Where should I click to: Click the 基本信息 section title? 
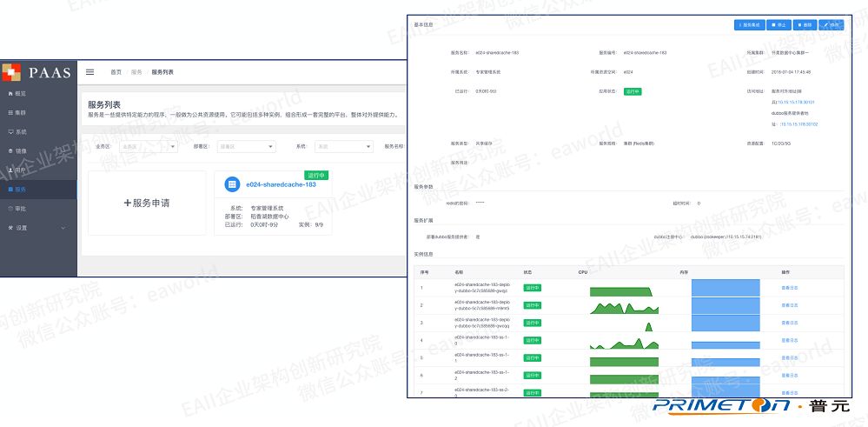point(424,25)
